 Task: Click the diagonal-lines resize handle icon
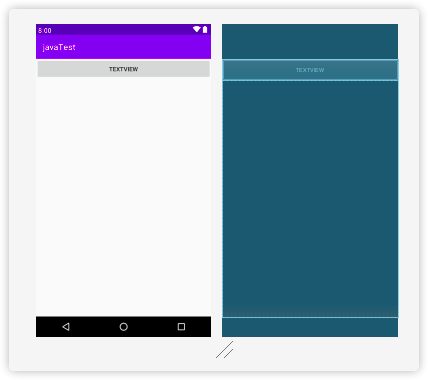click(x=224, y=350)
